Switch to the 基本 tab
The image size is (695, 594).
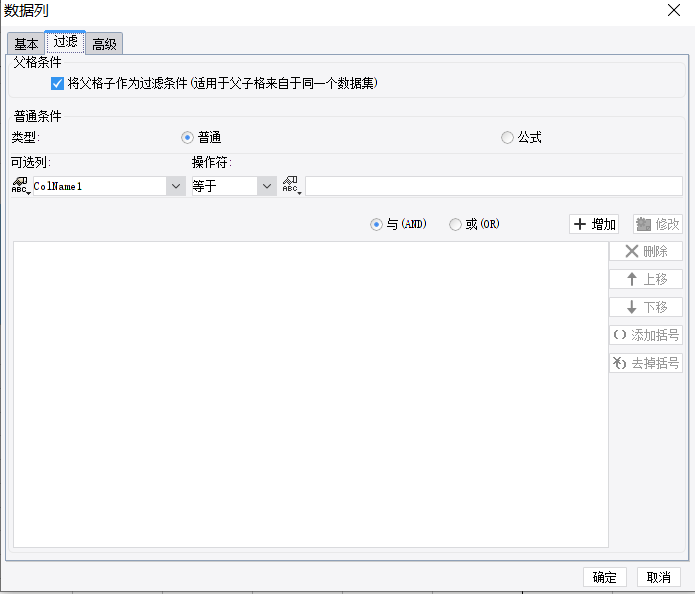(26, 44)
